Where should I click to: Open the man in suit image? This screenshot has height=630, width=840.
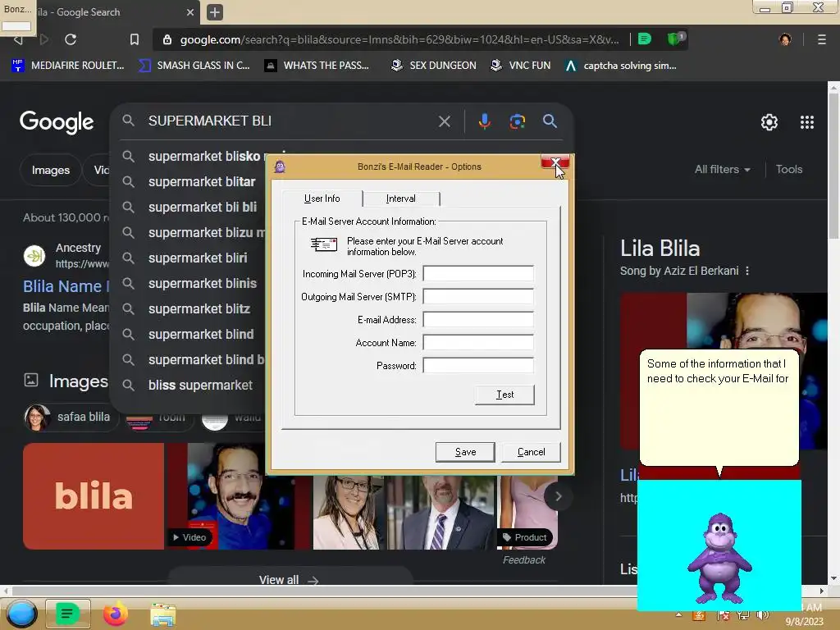pos(441,512)
